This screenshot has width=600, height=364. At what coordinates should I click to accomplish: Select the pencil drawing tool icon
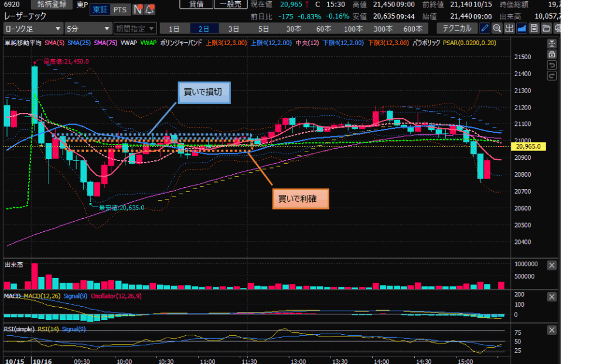[x=485, y=28]
